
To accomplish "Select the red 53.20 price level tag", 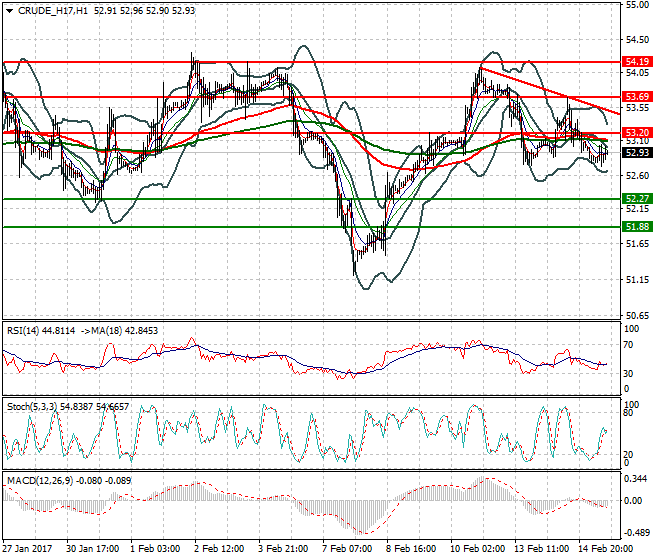I will pyautogui.click(x=637, y=132).
